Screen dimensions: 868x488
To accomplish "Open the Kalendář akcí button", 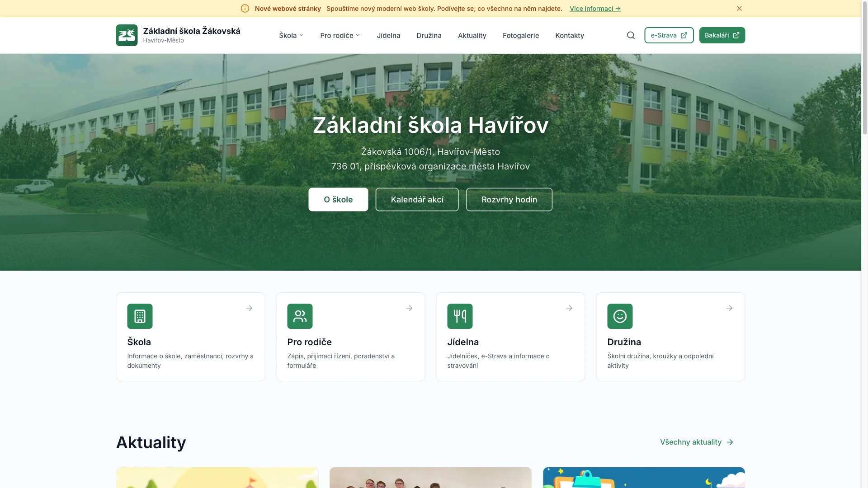I will click(x=417, y=199).
